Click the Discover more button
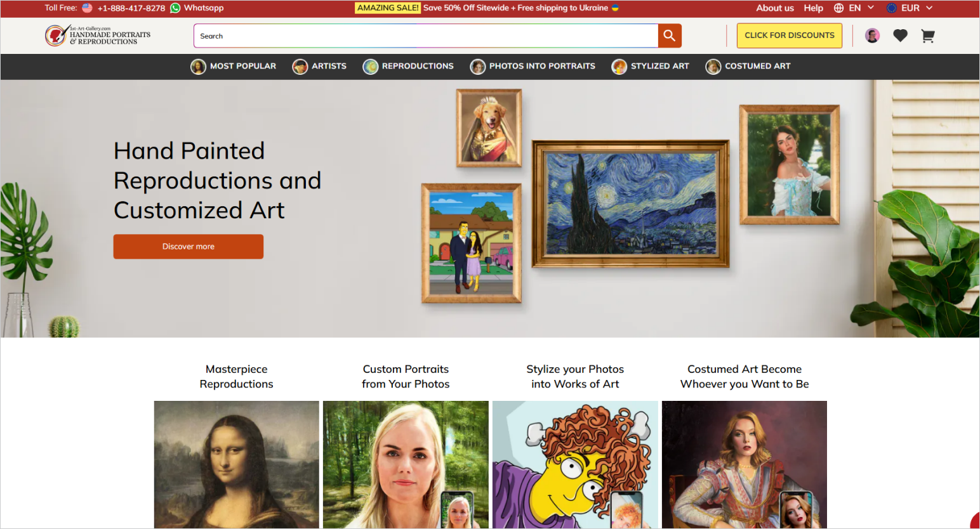 click(x=189, y=247)
